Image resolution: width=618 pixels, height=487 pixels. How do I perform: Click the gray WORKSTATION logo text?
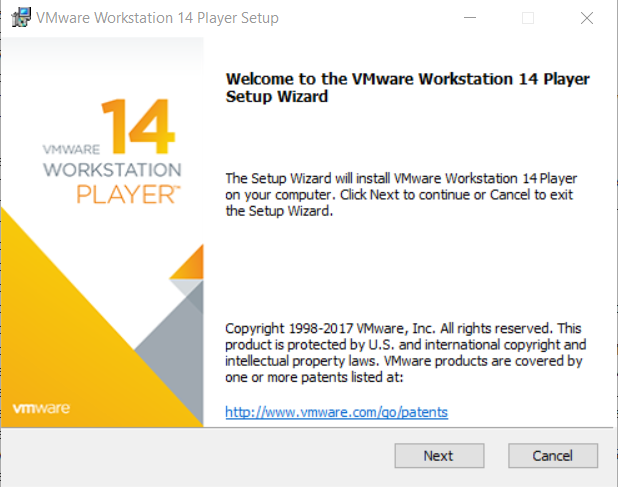tap(112, 170)
